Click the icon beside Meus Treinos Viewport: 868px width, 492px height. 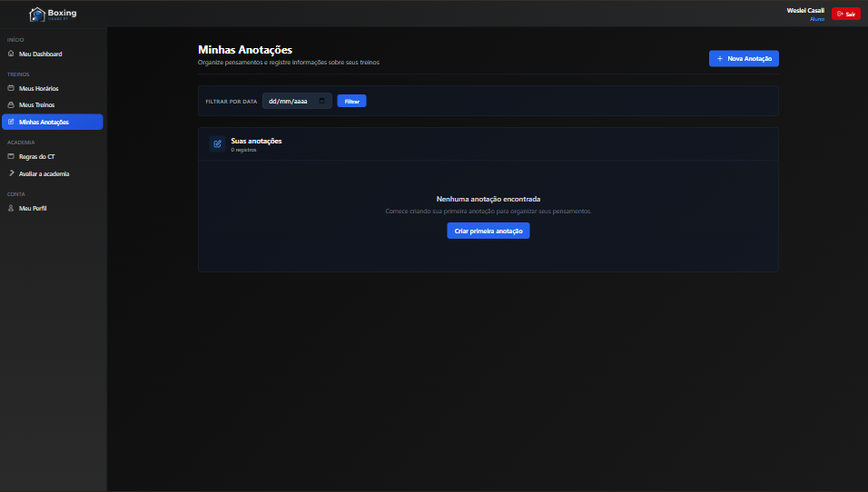point(11,104)
